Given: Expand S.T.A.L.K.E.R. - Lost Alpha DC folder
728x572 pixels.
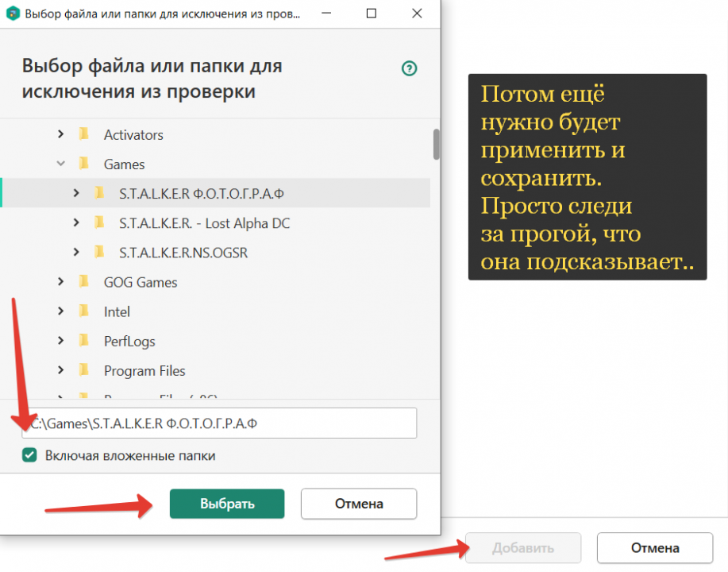Looking at the screenshot, I should pos(76,222).
